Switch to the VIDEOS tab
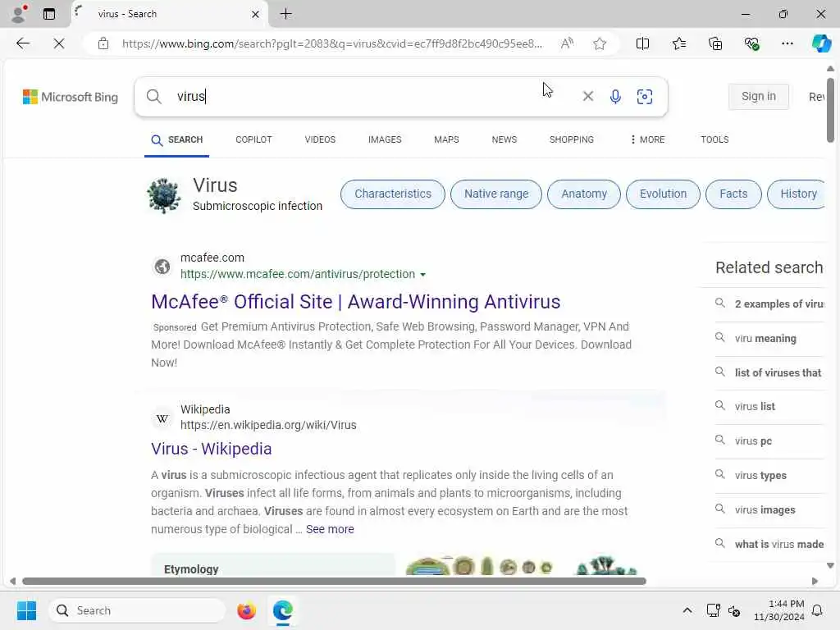Image resolution: width=840 pixels, height=630 pixels. click(320, 139)
